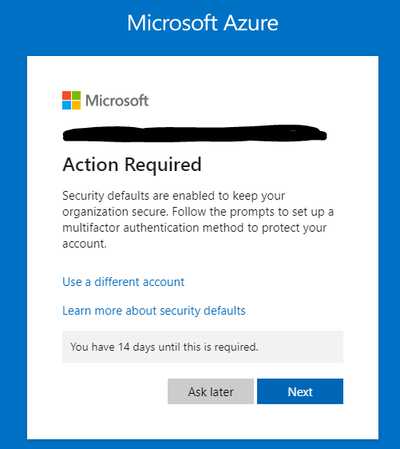This screenshot has height=449, width=400.
Task: Click the 14 days remaining notice banner
Action: (x=203, y=347)
